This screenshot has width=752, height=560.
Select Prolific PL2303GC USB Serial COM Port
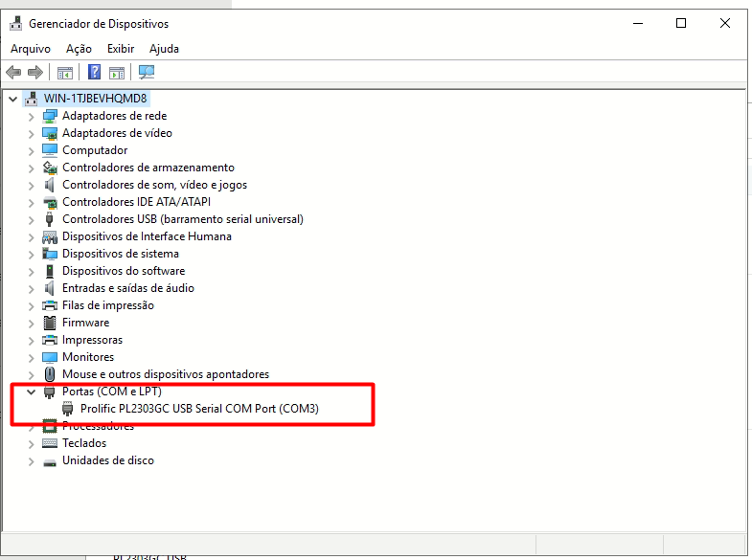pos(199,409)
